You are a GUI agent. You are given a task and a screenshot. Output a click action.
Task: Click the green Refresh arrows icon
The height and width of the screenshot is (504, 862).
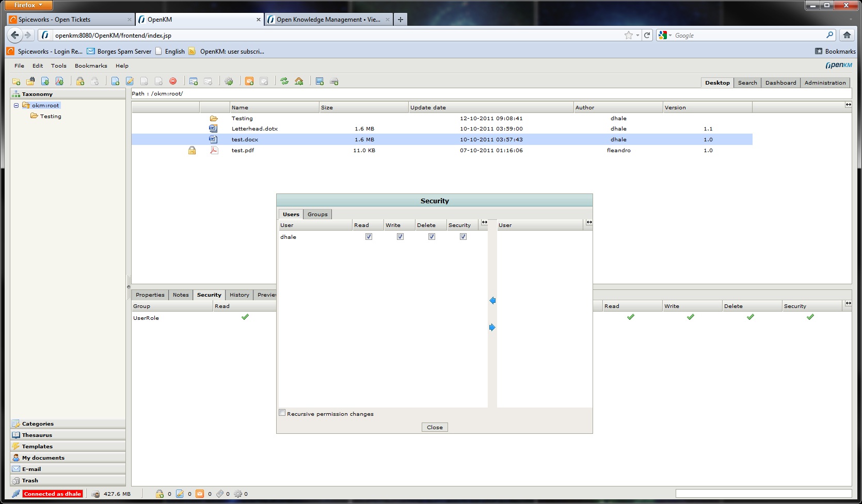point(284,82)
